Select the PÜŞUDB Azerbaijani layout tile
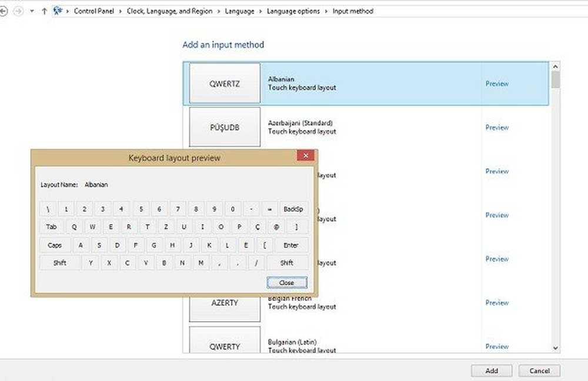588x381 pixels. click(x=225, y=128)
